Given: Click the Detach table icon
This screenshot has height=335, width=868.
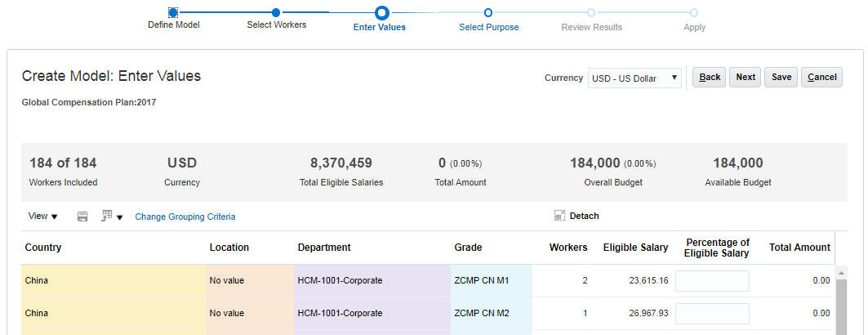Looking at the screenshot, I should point(560,216).
